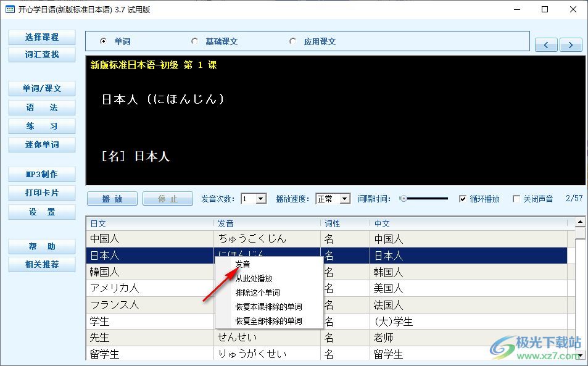Viewport: 588px width, 366px height.
Task: Minimize the application window
Action: [517, 9]
